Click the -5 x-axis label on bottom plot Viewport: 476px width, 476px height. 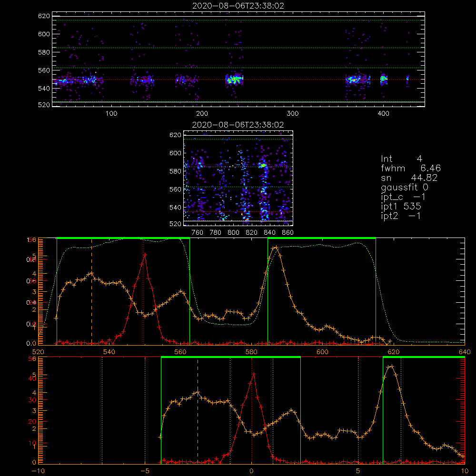pyautogui.click(x=145, y=471)
